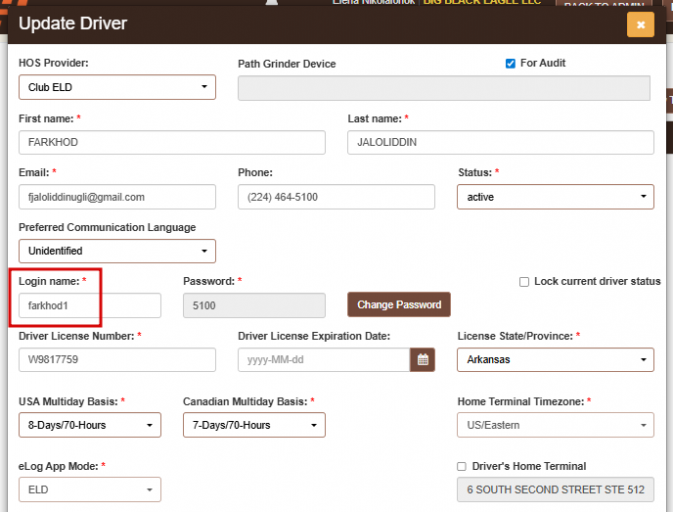Click the Update Driver title text

click(x=73, y=24)
